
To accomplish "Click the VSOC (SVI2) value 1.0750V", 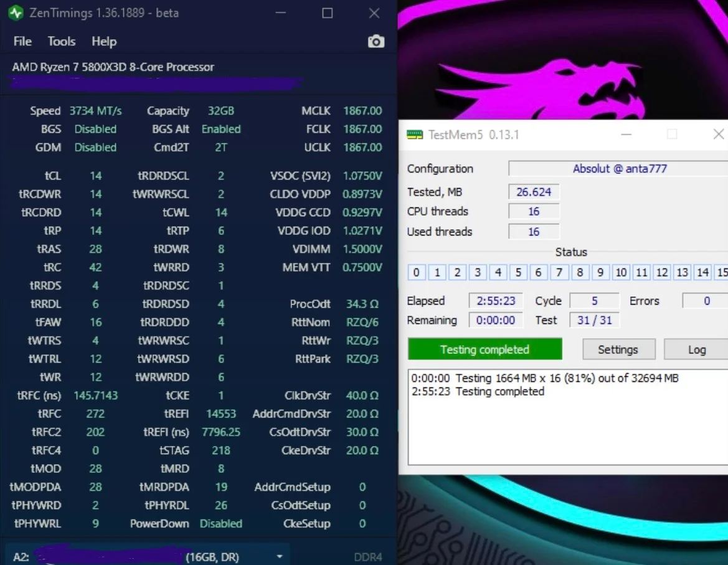I will (x=362, y=176).
